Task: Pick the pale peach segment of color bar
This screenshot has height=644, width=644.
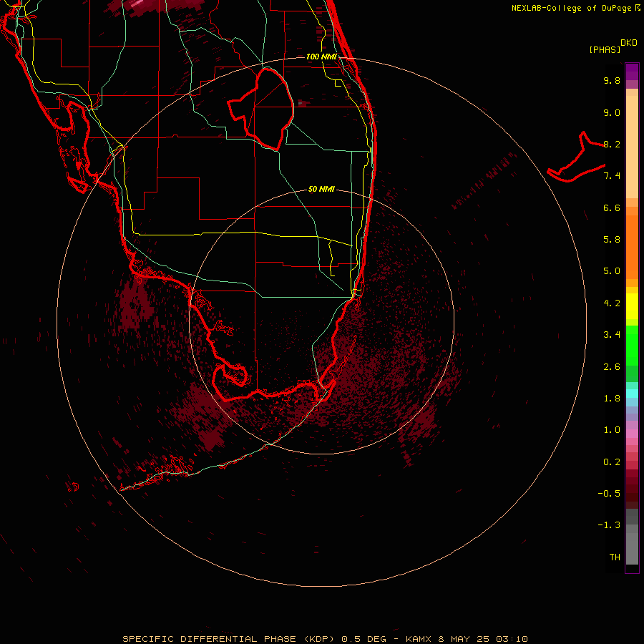Action: pos(632,147)
